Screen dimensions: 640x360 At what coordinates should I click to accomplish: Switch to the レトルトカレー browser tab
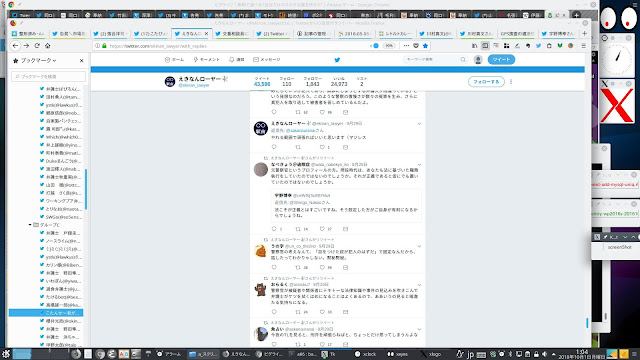395,33
